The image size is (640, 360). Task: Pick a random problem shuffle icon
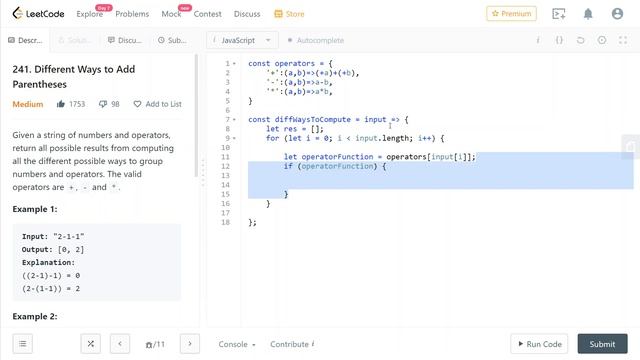coord(91,344)
